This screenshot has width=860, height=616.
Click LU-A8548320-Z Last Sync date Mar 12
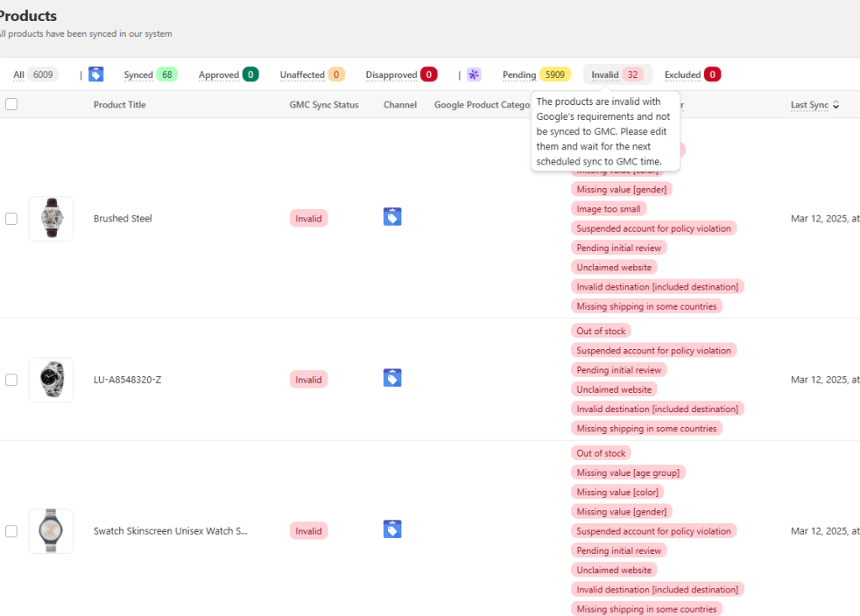[825, 380]
